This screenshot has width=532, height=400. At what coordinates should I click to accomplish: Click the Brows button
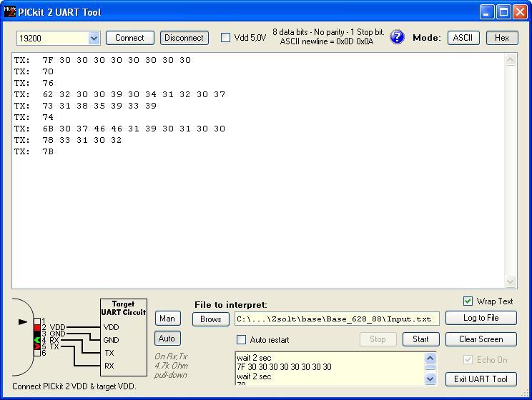(211, 319)
